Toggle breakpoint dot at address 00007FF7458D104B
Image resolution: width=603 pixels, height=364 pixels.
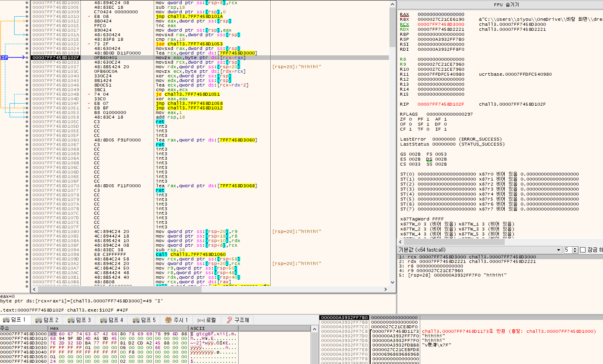click(x=27, y=94)
